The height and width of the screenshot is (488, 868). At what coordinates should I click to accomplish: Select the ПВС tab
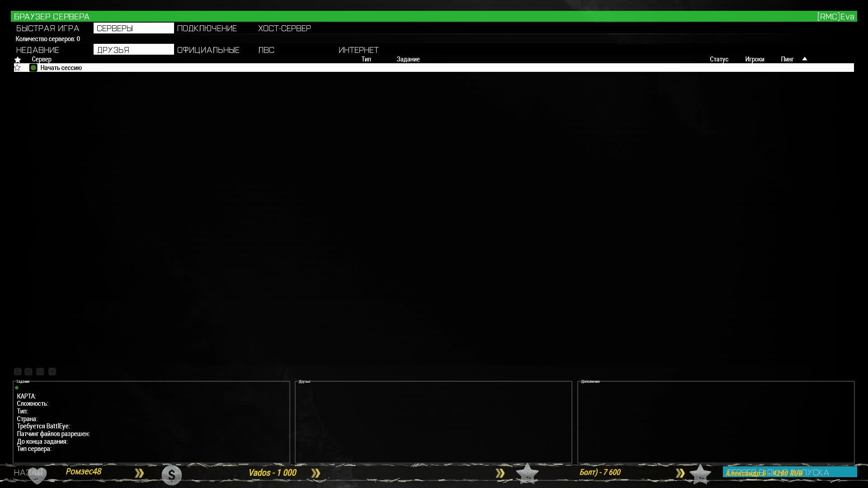click(266, 50)
